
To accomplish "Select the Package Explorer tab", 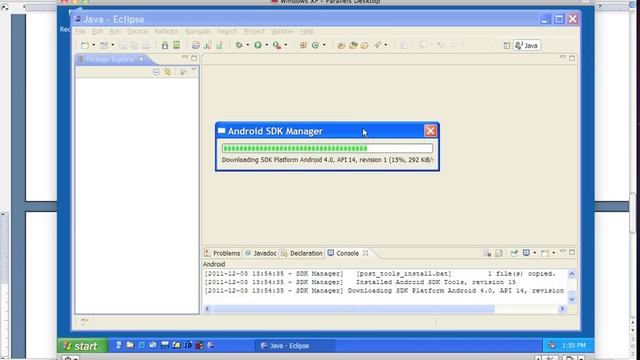I will (x=110, y=60).
